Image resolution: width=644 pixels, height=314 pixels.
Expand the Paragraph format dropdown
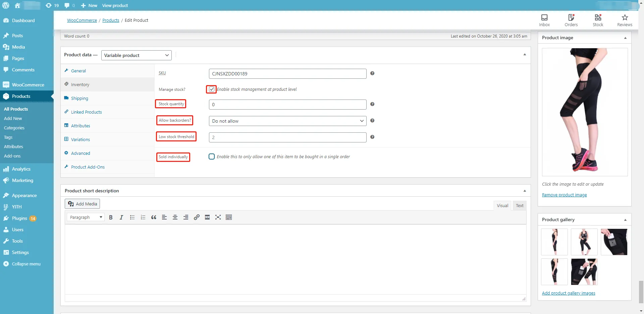tap(86, 217)
